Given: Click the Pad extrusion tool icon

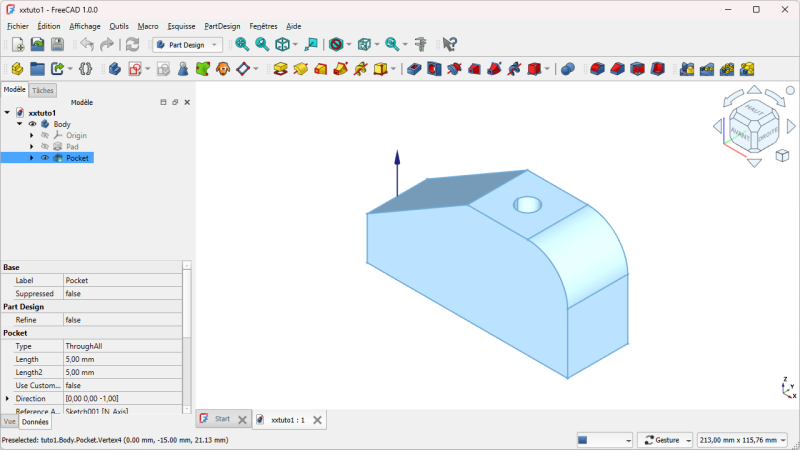Looking at the screenshot, I should (281, 69).
